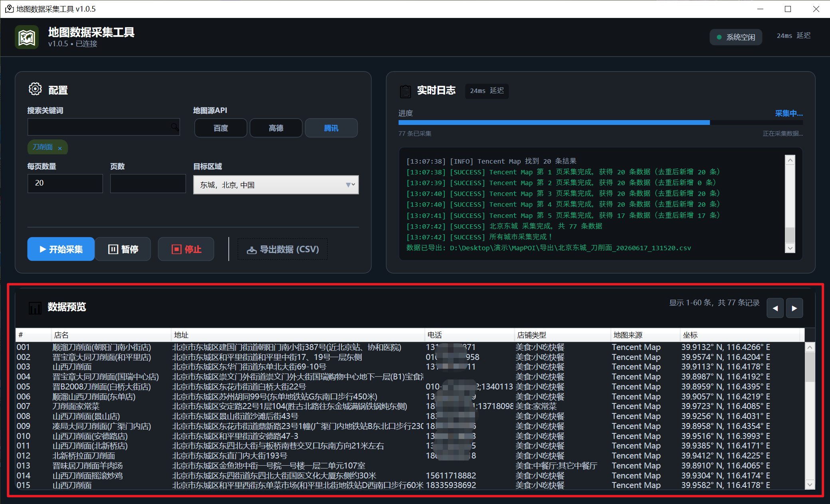Screen dimensions: 830x504
Task: Remove the 刀削面 keyword tag
Action: pyautogui.click(x=60, y=148)
